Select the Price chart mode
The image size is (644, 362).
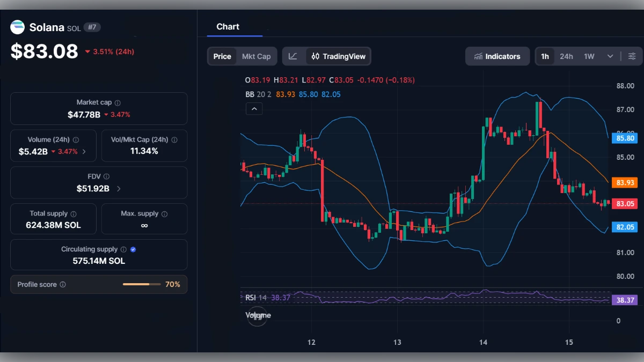pyautogui.click(x=222, y=56)
